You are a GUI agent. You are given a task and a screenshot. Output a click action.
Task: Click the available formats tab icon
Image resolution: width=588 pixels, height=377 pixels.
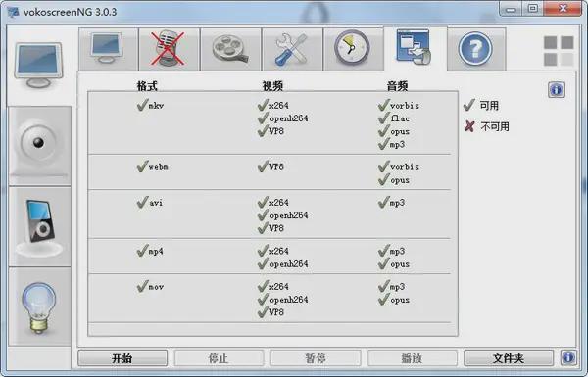(x=415, y=48)
